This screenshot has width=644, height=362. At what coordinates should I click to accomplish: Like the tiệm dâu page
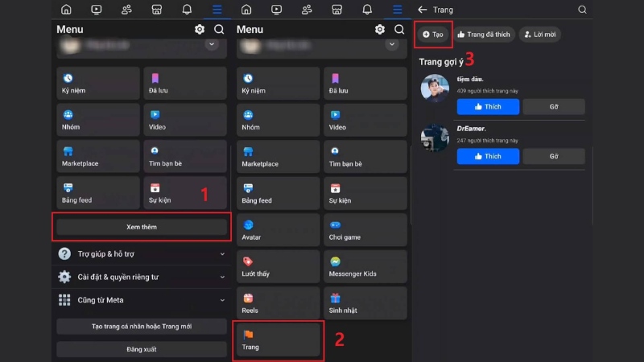click(488, 107)
